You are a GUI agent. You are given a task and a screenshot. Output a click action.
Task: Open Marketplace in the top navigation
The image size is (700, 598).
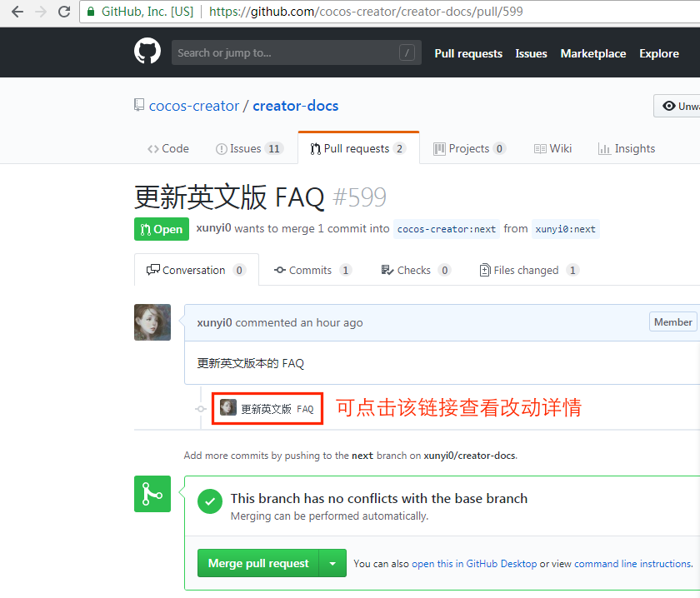(x=593, y=53)
